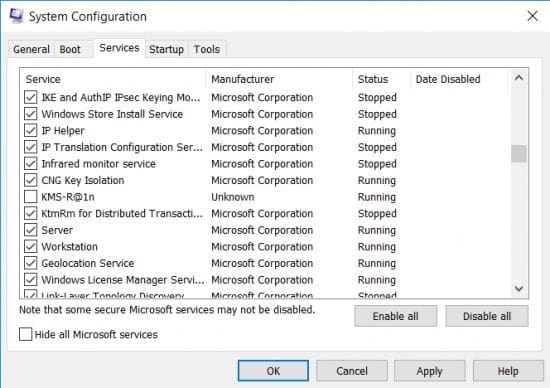550x388 pixels.
Task: Uncheck IKE and AuthIP IPsec Keying service
Action: (31, 97)
